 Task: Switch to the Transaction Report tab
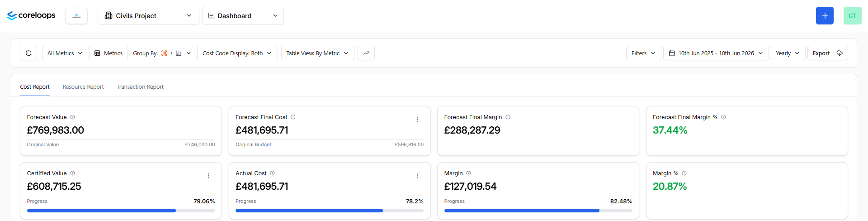140,87
